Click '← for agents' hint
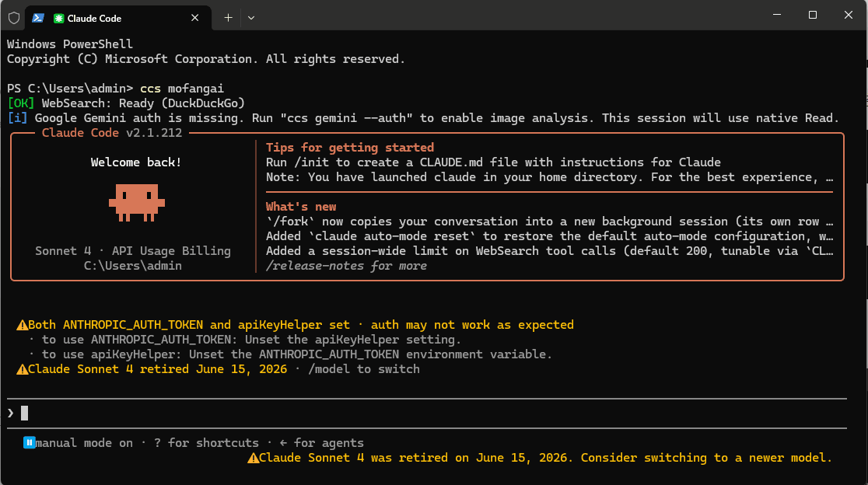The width and height of the screenshot is (868, 485). pos(322,443)
